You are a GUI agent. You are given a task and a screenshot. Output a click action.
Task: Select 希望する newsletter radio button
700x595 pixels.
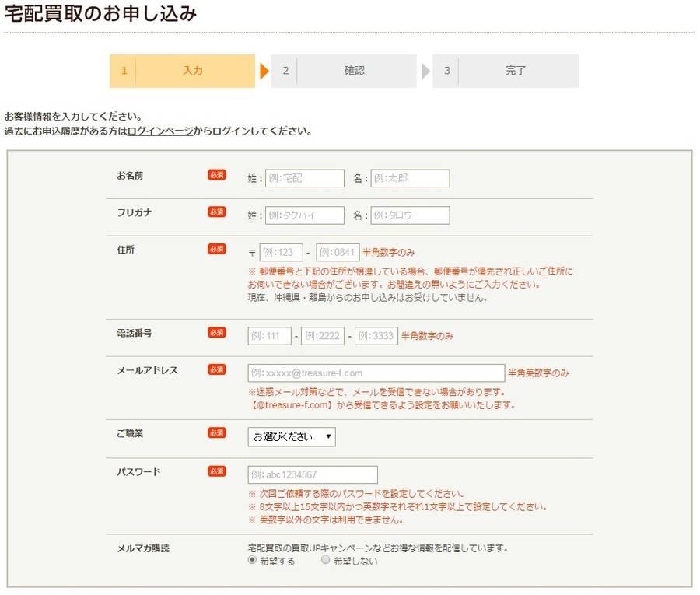tap(252, 561)
